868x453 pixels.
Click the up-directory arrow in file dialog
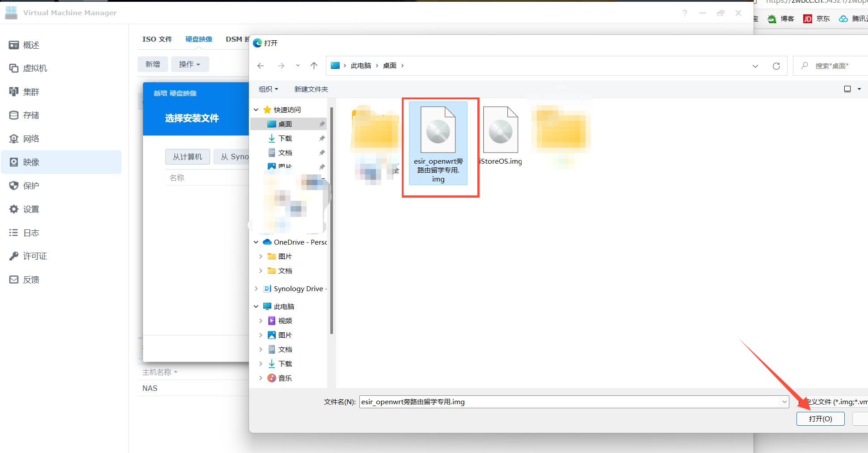click(x=314, y=66)
